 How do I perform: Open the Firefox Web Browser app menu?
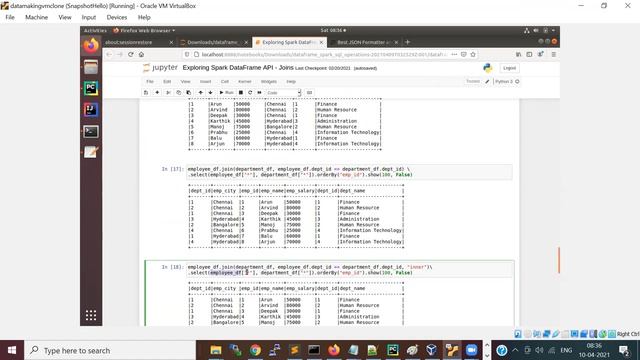coord(144,31)
